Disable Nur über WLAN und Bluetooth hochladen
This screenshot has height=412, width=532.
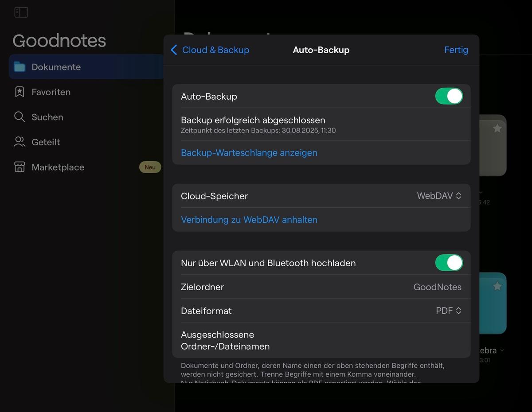[449, 263]
